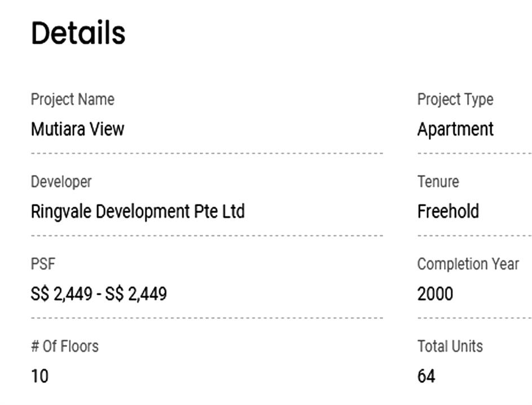Click the # Of Floors label
Screen dimensions: 532x405
pos(64,346)
